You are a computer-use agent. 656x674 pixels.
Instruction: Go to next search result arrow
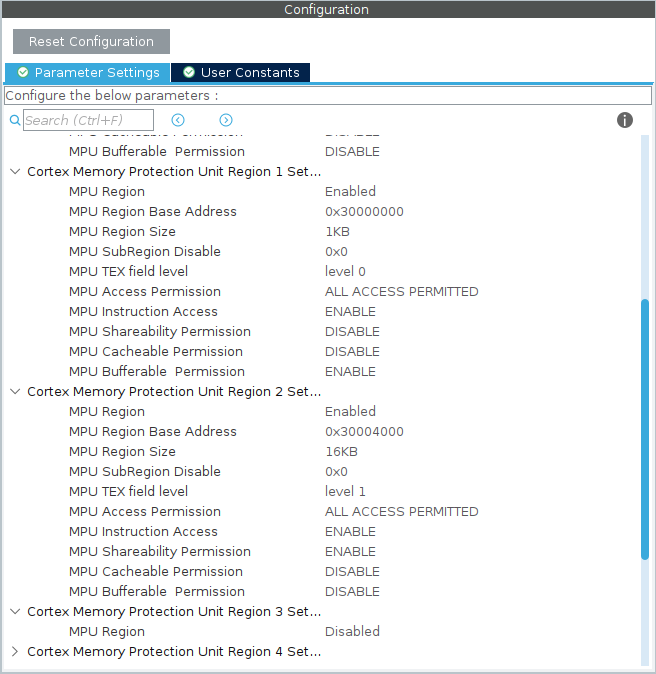click(x=226, y=120)
